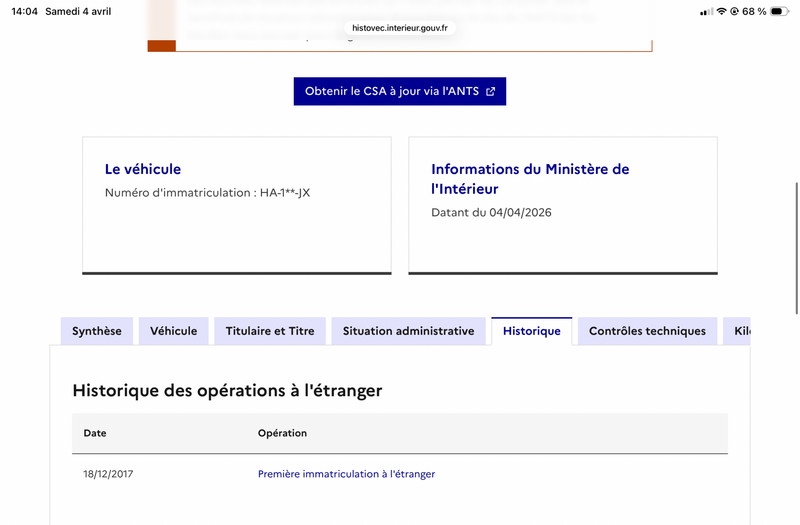
Task: Go to the Contrôles techniques tab
Action: click(x=647, y=331)
